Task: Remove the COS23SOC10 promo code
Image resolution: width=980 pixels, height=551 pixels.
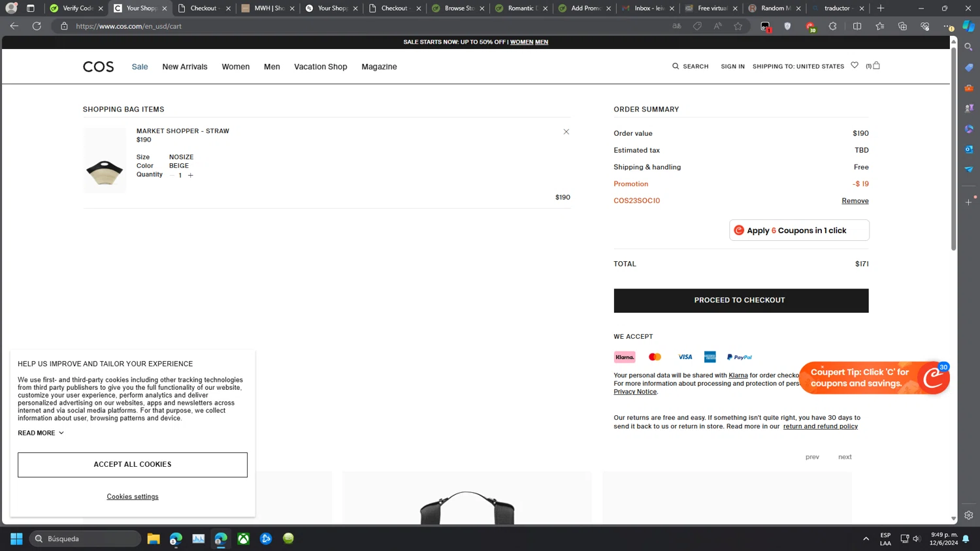Action: (855, 200)
